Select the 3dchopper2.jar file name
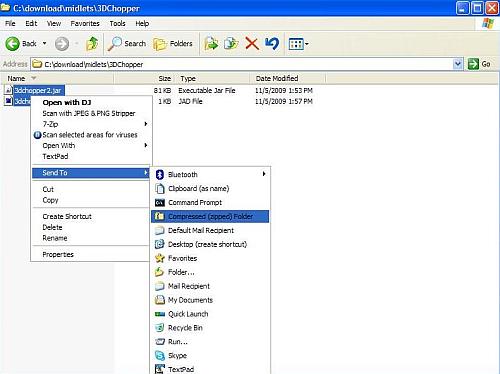 coord(38,90)
